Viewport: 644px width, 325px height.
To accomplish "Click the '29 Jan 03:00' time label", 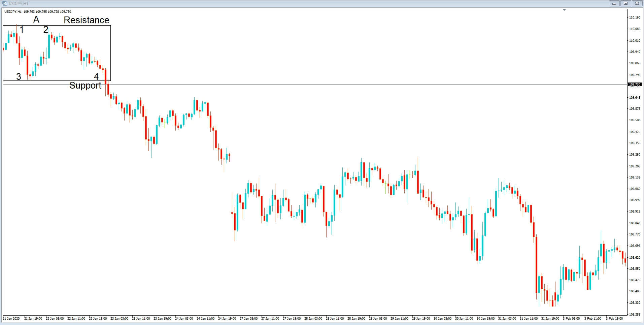I will pos(378,319).
